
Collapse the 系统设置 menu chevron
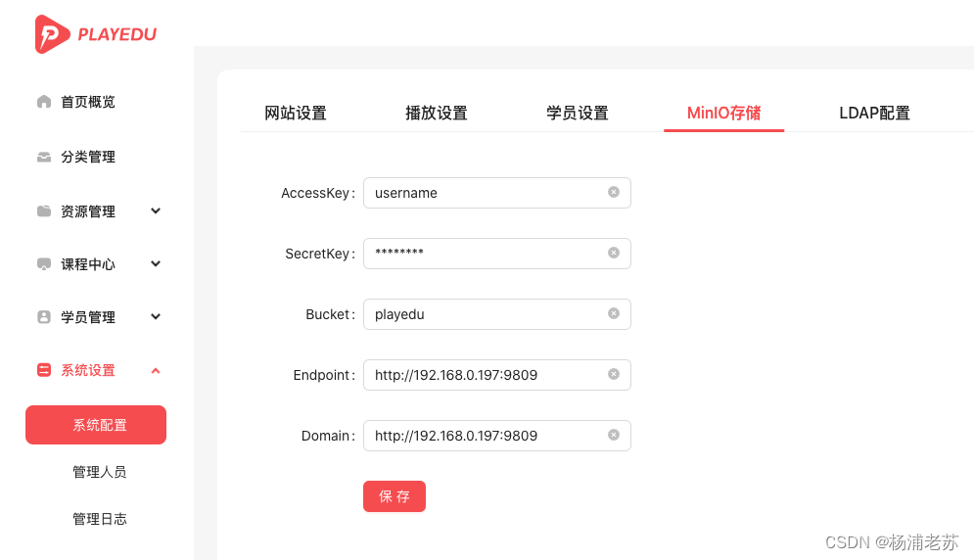pyautogui.click(x=156, y=370)
